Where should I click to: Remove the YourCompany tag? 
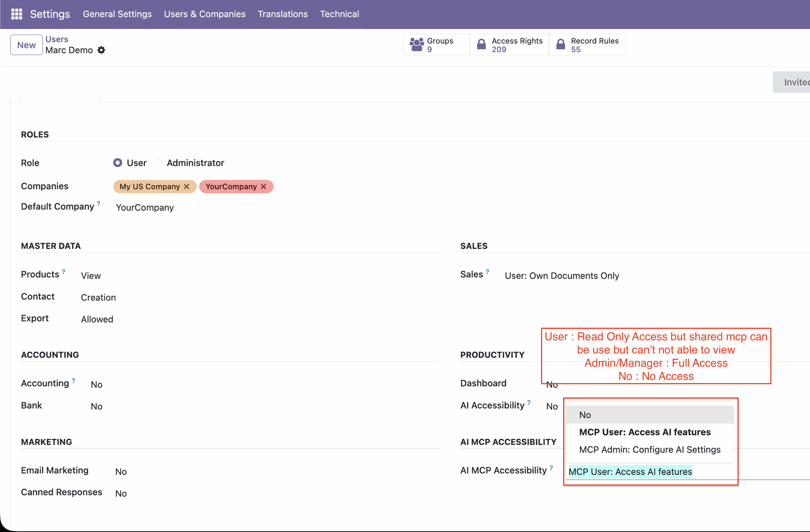click(263, 186)
